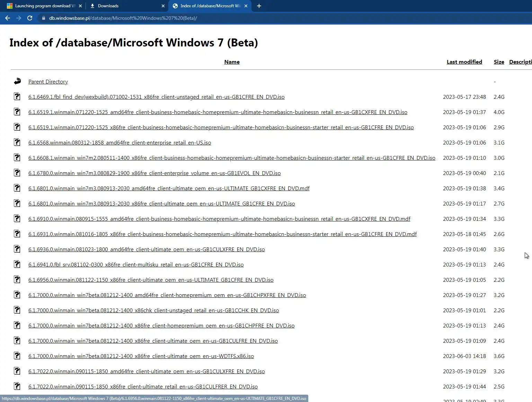Sort listing by Last modified header
532x402 pixels.
[x=464, y=62]
